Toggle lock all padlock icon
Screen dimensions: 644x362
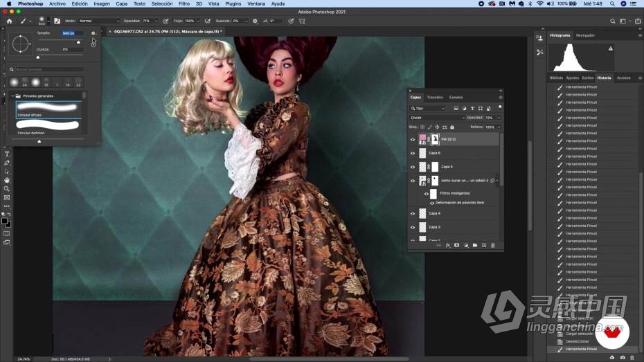click(x=452, y=127)
